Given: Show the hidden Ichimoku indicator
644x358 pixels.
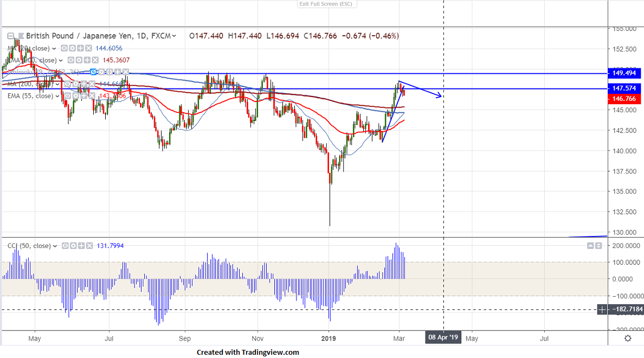Looking at the screenshot, I should [94, 72].
